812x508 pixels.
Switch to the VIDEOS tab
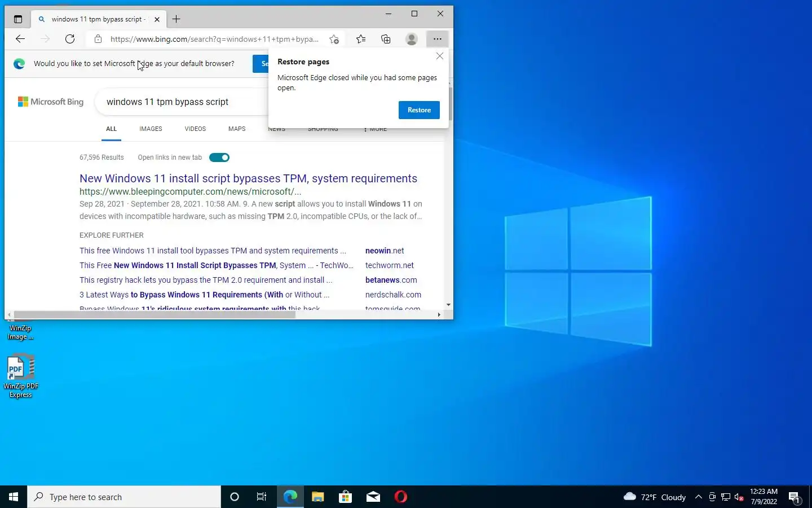pyautogui.click(x=195, y=129)
